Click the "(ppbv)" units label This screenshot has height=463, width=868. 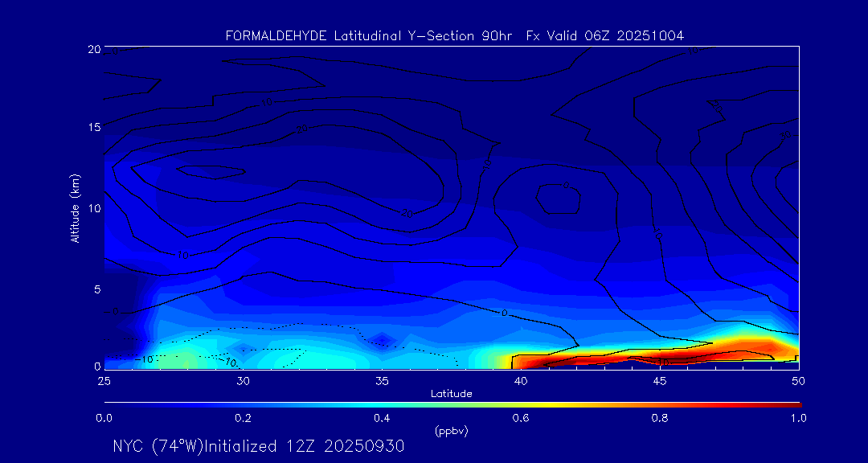[451, 432]
